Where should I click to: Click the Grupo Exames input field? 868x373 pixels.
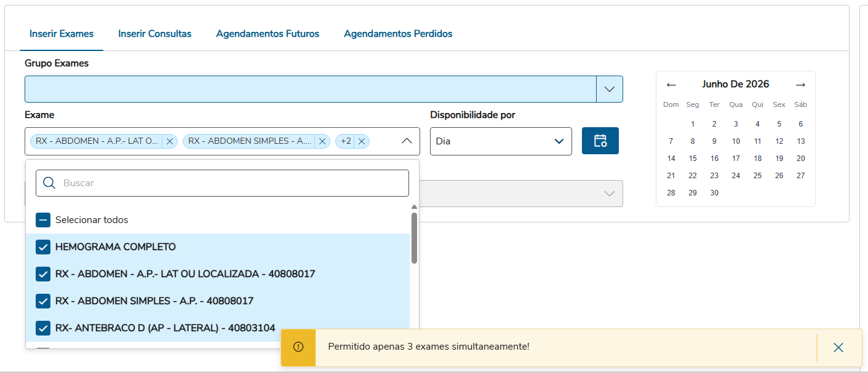[311, 89]
